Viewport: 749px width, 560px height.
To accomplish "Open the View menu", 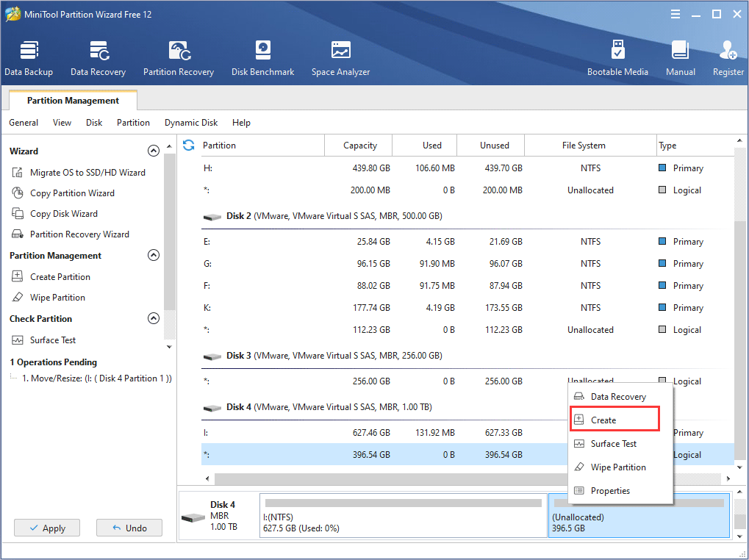I will (62, 123).
